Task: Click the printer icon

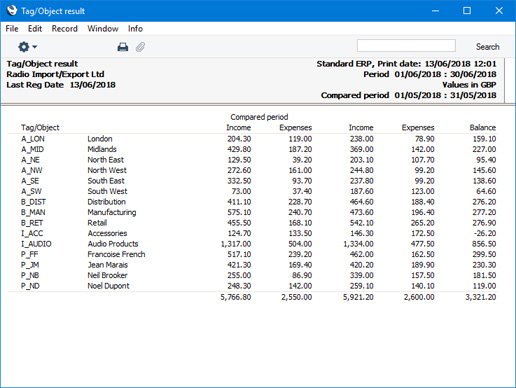Action: coord(123,47)
